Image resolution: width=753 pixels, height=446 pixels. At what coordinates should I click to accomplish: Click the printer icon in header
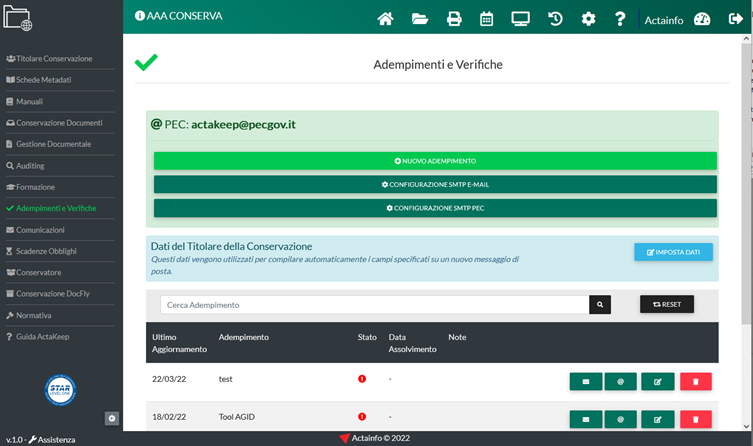click(454, 18)
